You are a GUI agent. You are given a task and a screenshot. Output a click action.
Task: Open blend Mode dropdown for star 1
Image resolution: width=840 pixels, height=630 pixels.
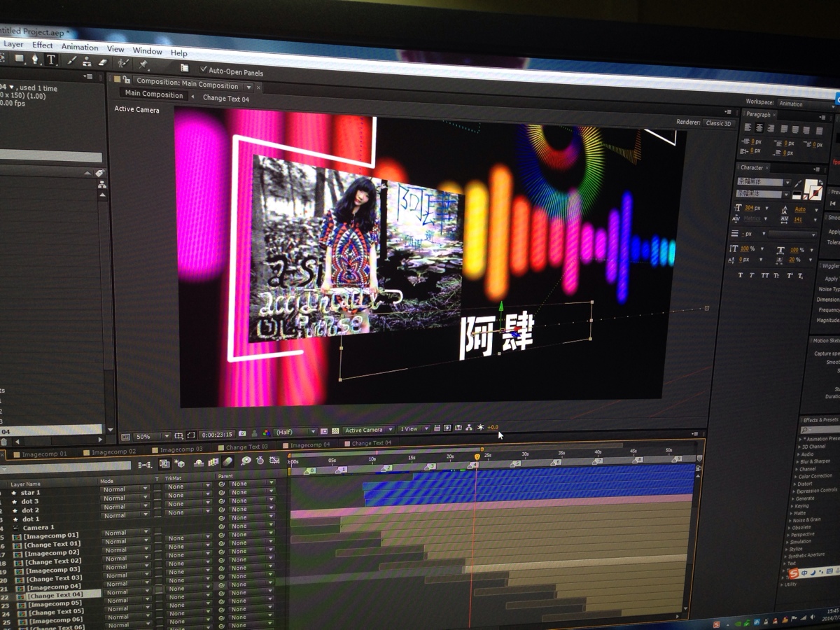point(125,489)
